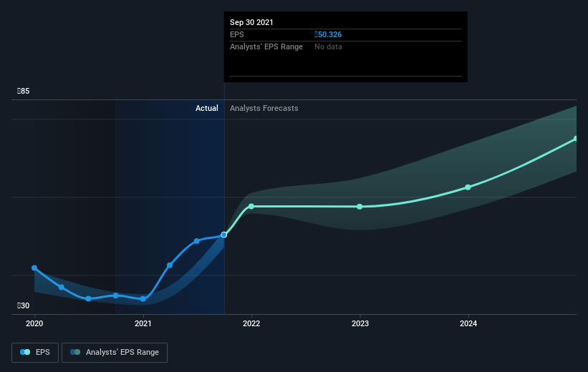
Task: Click the Analysts Forecasts label
Action: click(x=264, y=108)
